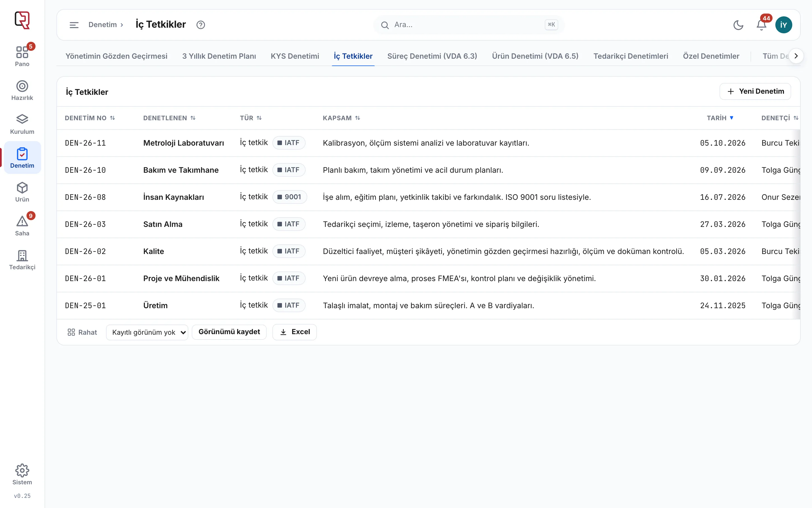Viewport: 812px width, 508px height.
Task: Open audit row DEN-26-11
Action: tap(429, 143)
